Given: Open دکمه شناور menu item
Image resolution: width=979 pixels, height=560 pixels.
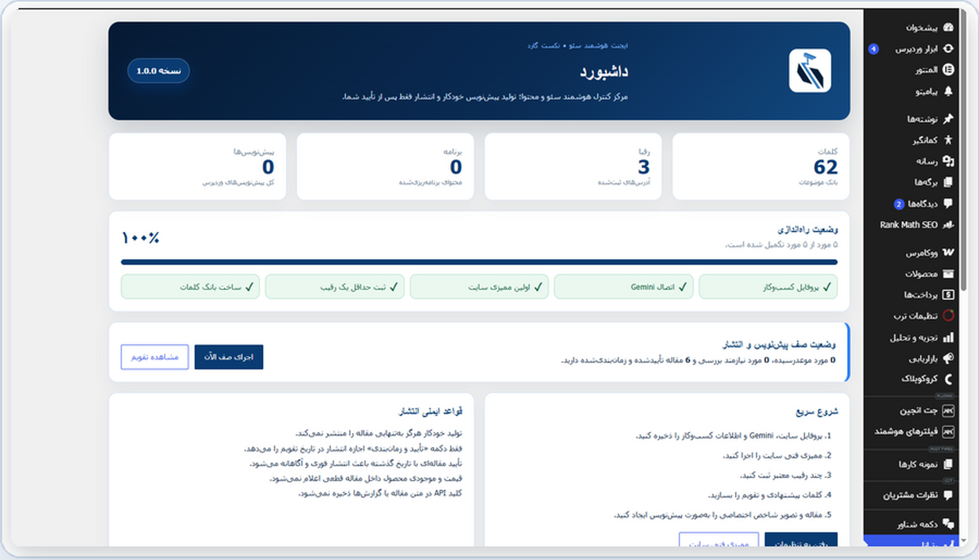Looking at the screenshot, I should [912, 524].
